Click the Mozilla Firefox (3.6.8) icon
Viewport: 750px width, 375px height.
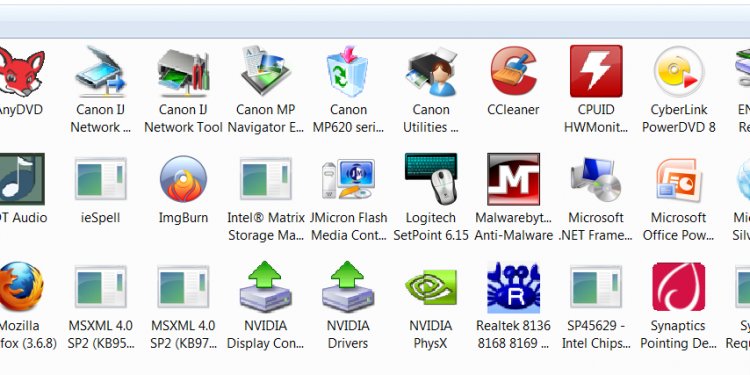(22, 287)
